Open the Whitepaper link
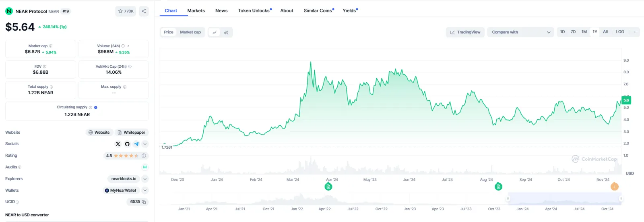This screenshot has height=222, width=644. (132, 132)
